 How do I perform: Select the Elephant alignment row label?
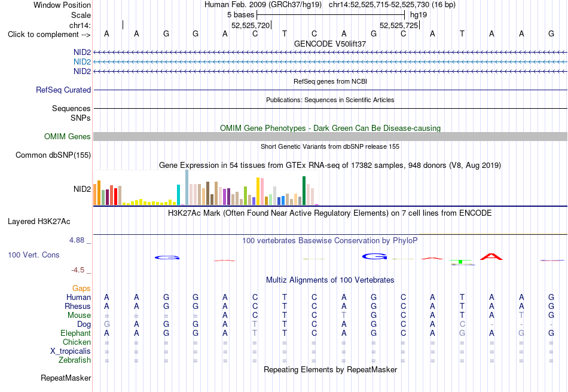[76, 333]
